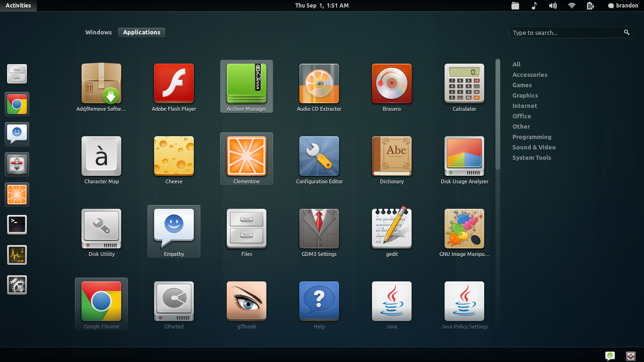Open the Help application
The width and height of the screenshot is (644, 362).
click(x=319, y=305)
